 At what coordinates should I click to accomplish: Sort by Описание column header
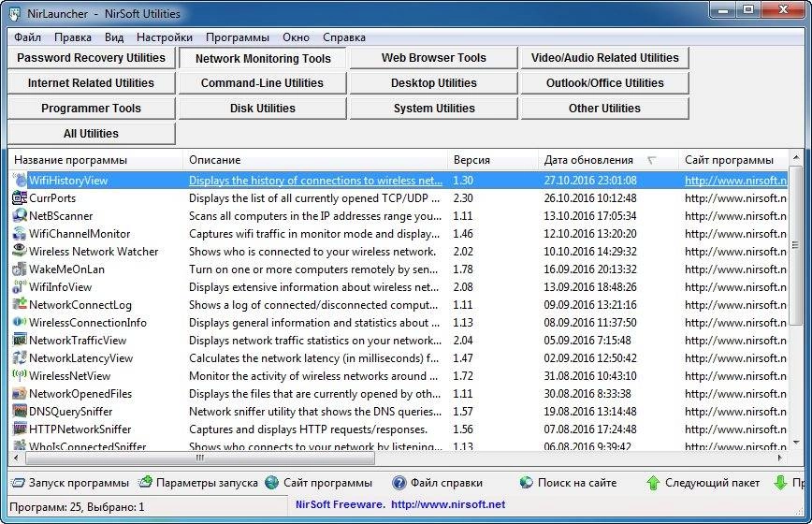click(x=315, y=160)
